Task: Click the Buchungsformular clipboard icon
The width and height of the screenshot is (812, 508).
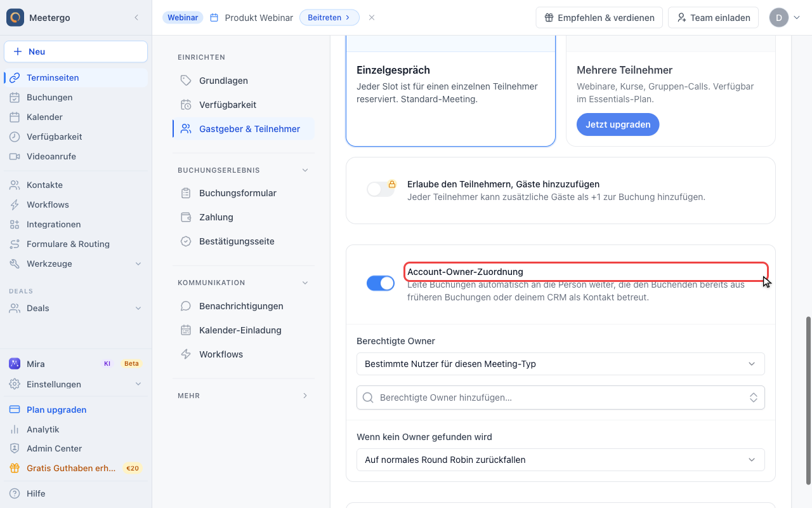Action: (186, 193)
